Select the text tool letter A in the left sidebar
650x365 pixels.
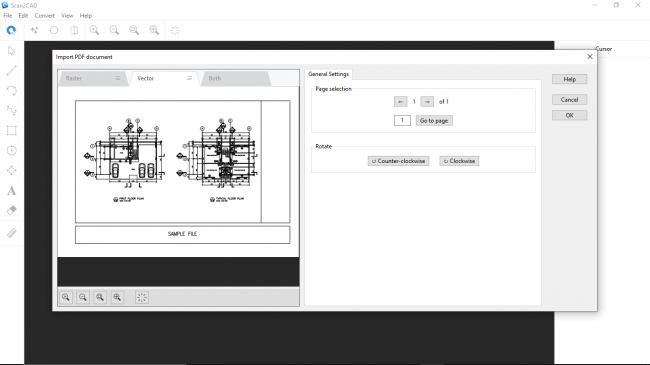pyautogui.click(x=12, y=191)
